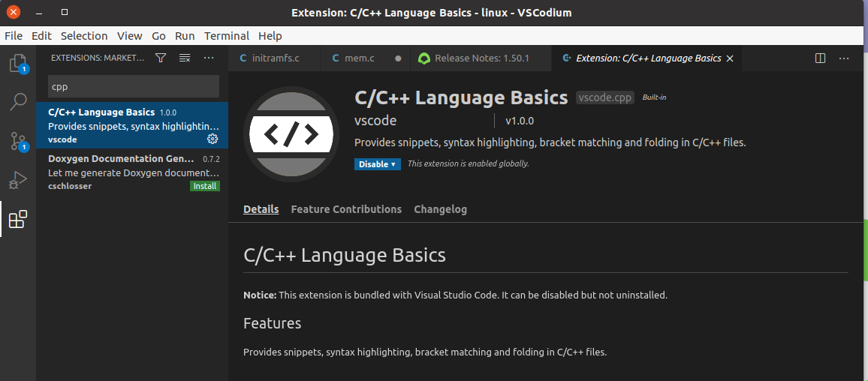Click the 0.7.2 version of Doxygen extension
Image resolution: width=868 pixels, height=381 pixels.
(211, 159)
